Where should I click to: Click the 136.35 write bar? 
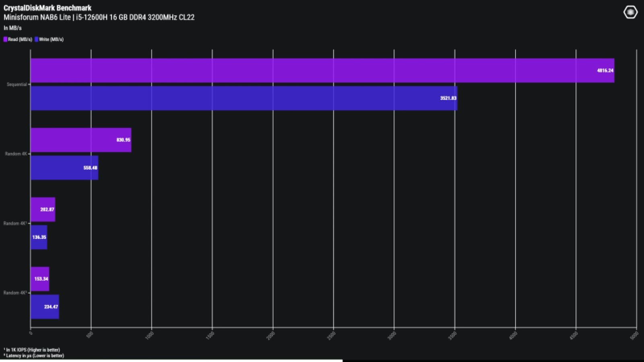click(x=39, y=237)
